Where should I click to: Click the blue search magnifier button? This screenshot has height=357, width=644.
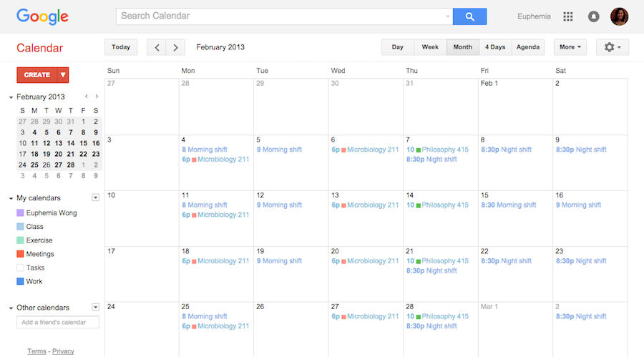pos(469,16)
